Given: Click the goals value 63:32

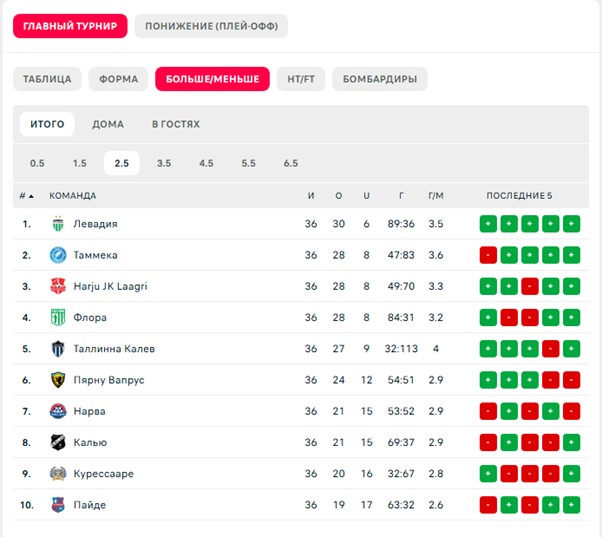Looking at the screenshot, I should pos(401,505).
